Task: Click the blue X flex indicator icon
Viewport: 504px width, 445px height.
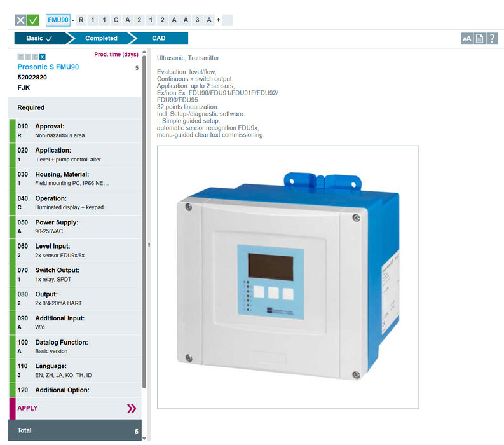Action: tap(43, 57)
